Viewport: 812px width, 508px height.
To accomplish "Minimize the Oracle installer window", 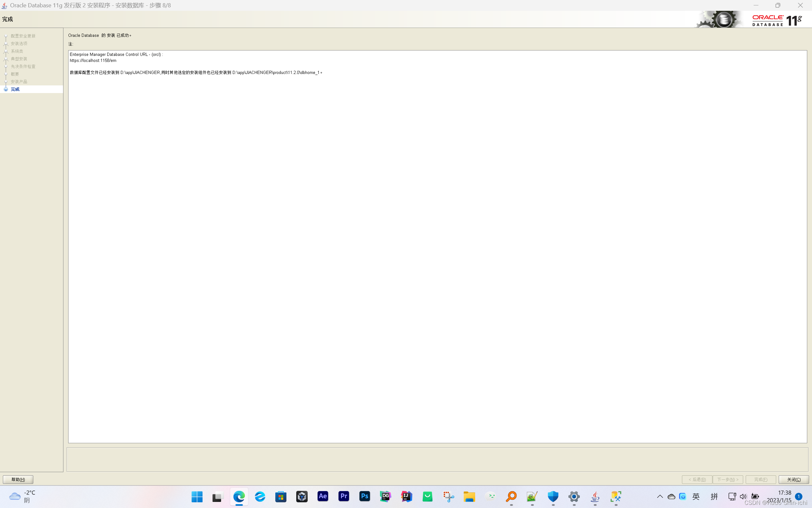I will tap(756, 5).
